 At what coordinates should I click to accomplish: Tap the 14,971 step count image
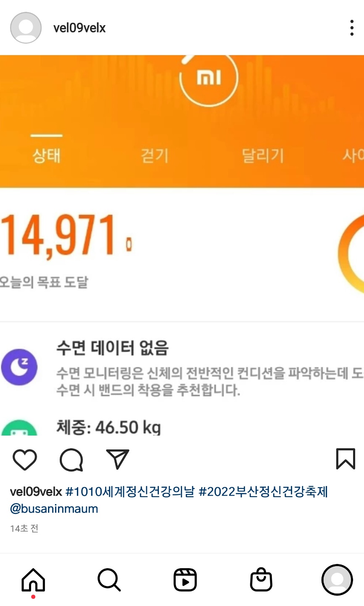66,236
